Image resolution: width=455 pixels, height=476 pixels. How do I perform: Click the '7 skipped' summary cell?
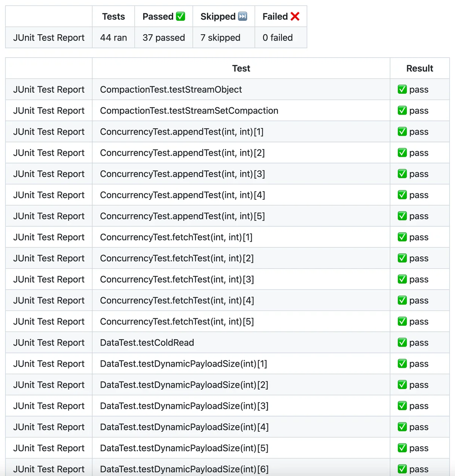point(220,38)
